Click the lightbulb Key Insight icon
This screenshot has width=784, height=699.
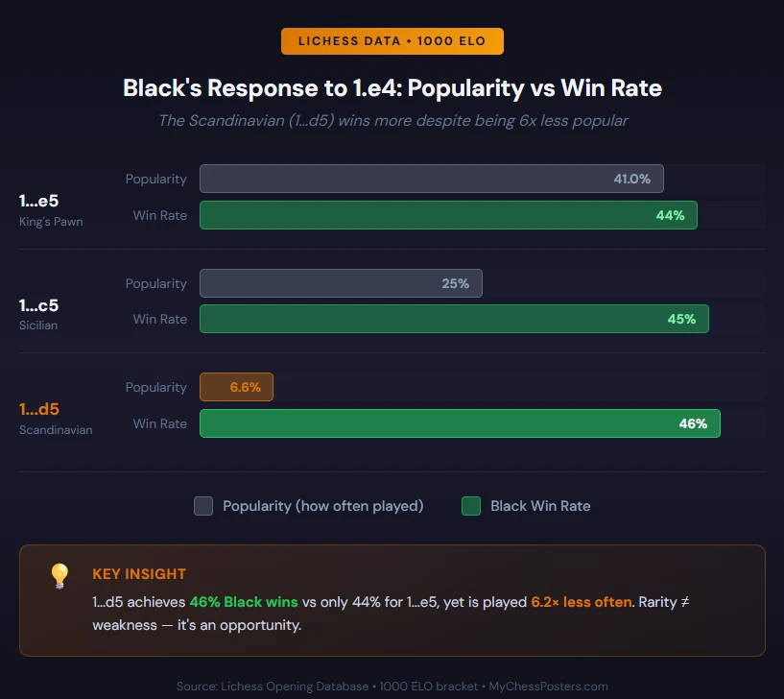(59, 576)
